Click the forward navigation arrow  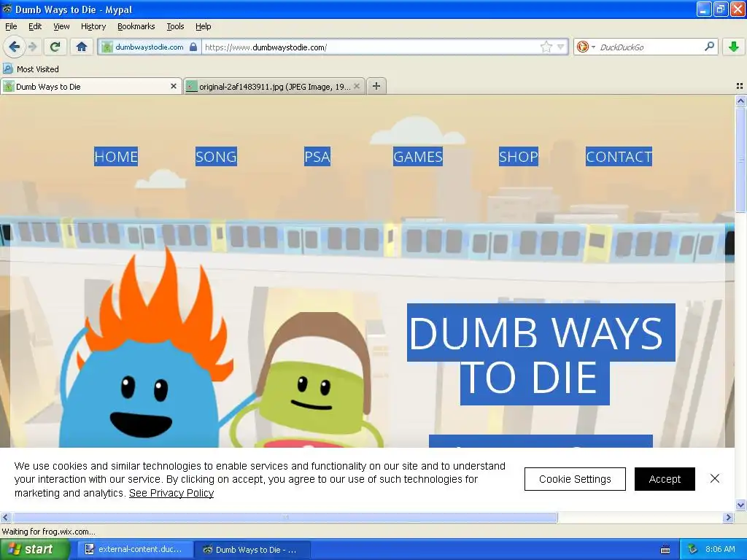32,47
